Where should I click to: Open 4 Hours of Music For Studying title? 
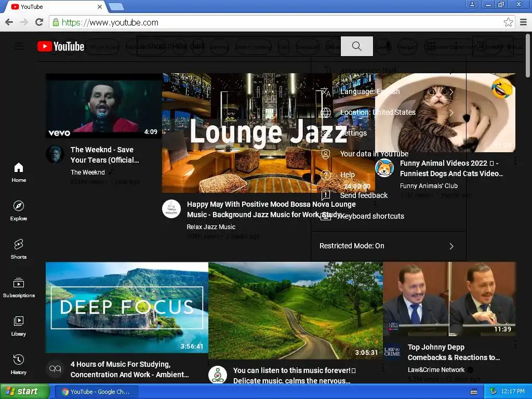[130, 369]
